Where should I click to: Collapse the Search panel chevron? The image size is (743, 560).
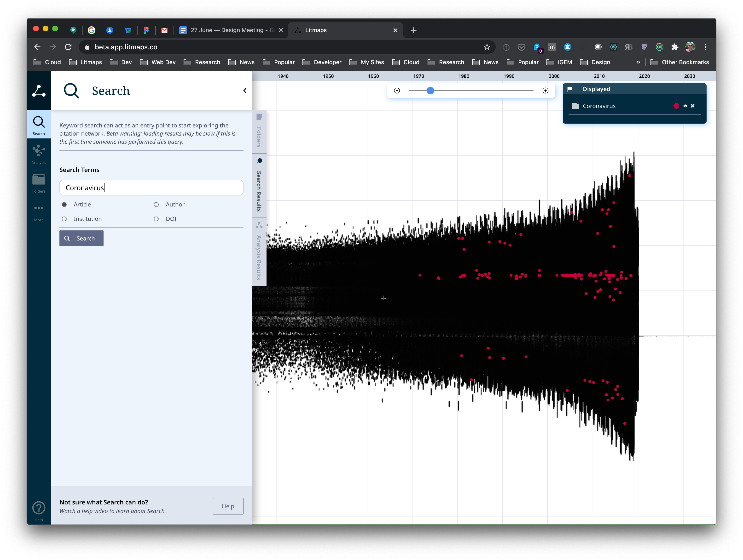click(245, 91)
